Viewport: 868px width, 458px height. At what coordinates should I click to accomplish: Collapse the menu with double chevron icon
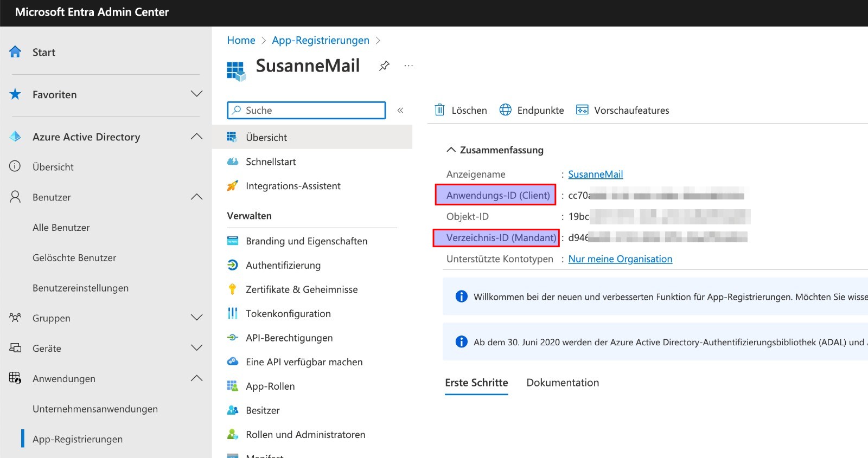[400, 111]
